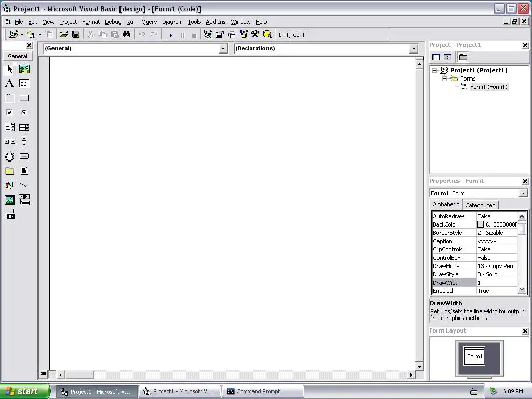Select the CommandButton control tool
Image resolution: width=532 pixels, height=399 pixels.
pos(24,98)
